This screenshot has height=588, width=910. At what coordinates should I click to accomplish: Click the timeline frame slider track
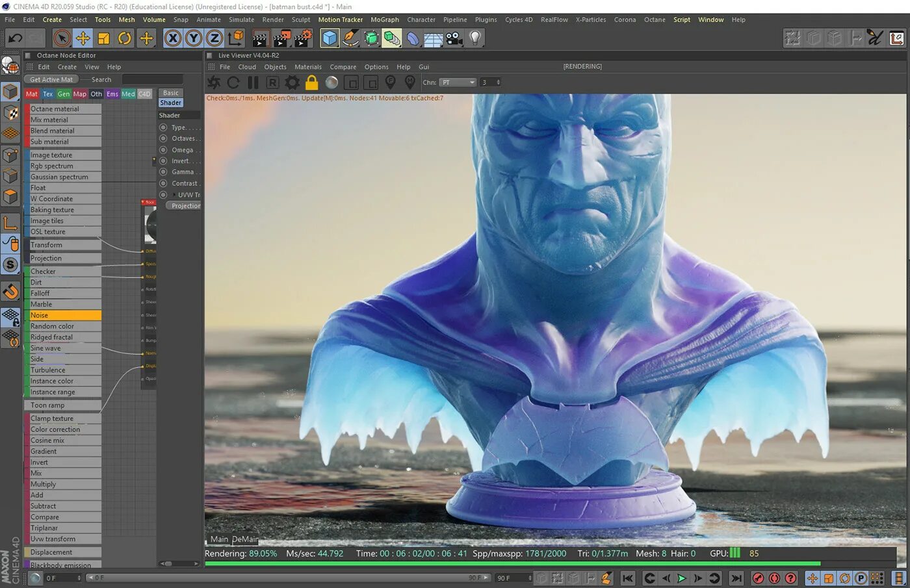click(289, 578)
